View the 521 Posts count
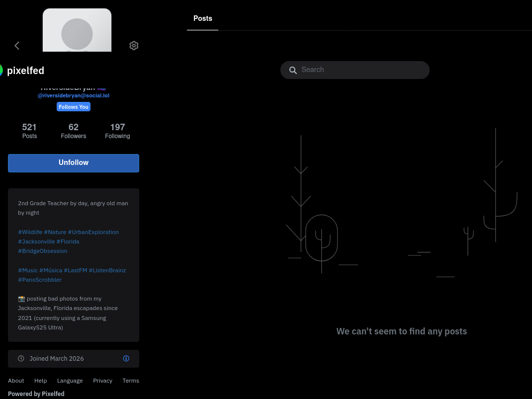This screenshot has height=399, width=532. pos(29,131)
